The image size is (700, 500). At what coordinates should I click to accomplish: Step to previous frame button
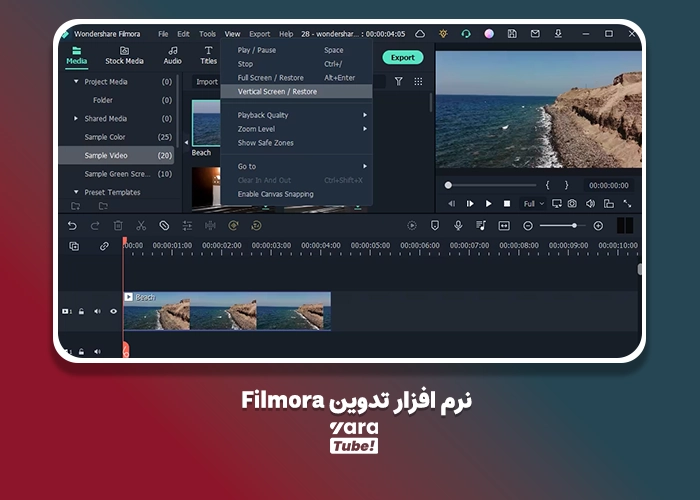click(x=451, y=204)
